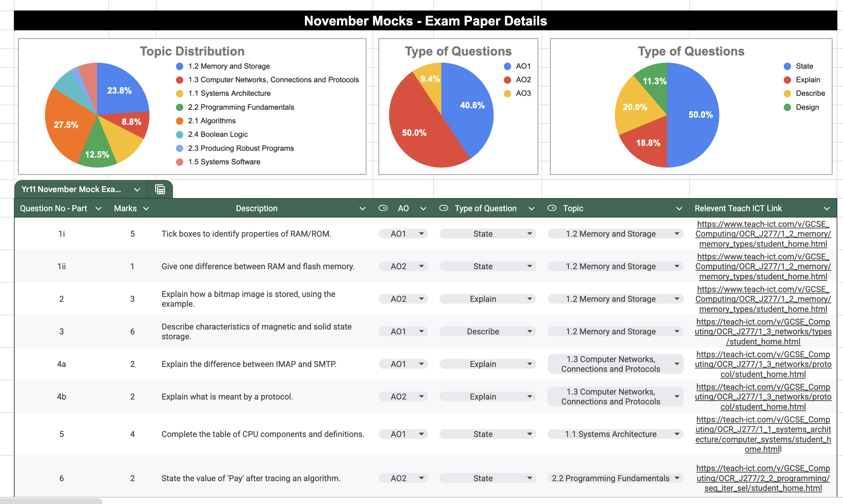Screen dimensions: 843x504
Task: Select the '1.3 Computer Networks' legend label in chart
Action: coord(274,80)
